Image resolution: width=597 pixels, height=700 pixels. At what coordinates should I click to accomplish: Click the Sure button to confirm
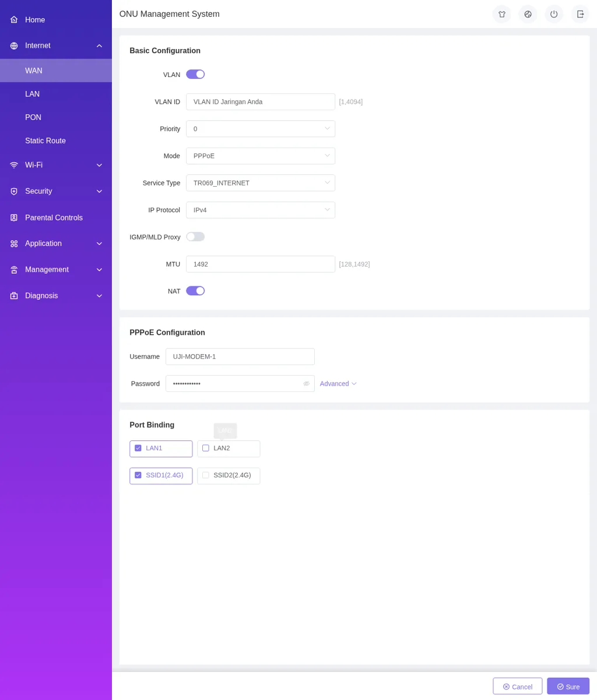568,686
